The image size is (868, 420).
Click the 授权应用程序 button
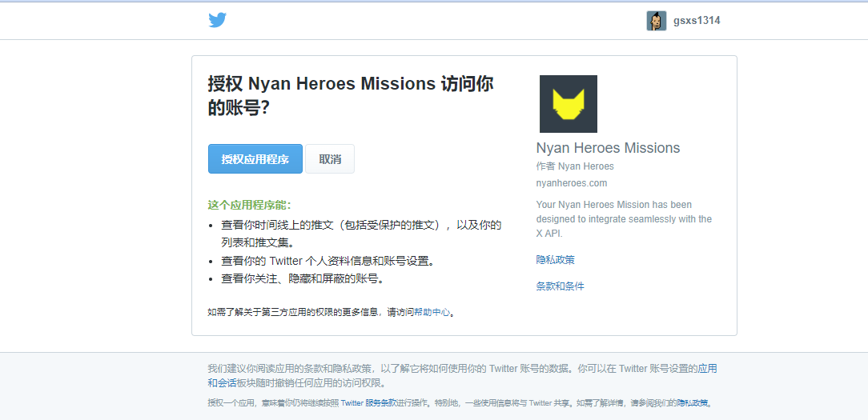(255, 159)
